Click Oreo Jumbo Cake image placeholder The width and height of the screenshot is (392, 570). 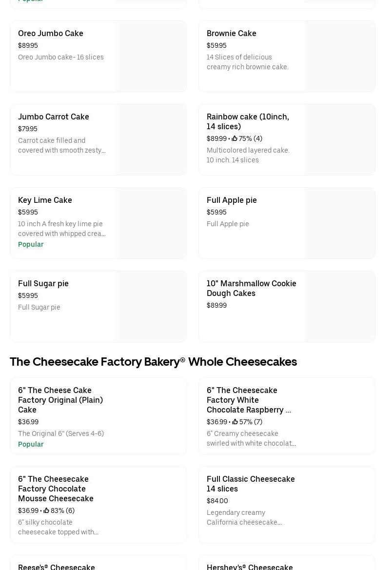click(x=151, y=57)
